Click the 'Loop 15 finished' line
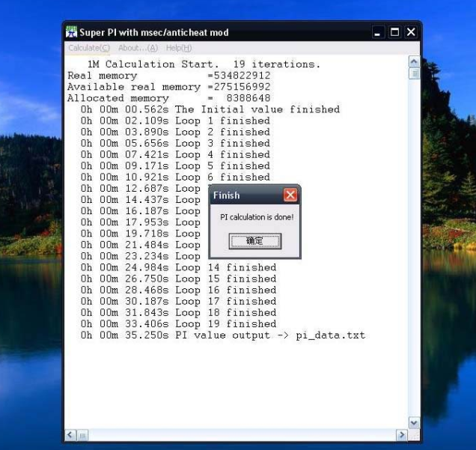Image resolution: width=476 pixels, height=450 pixels. [x=178, y=279]
